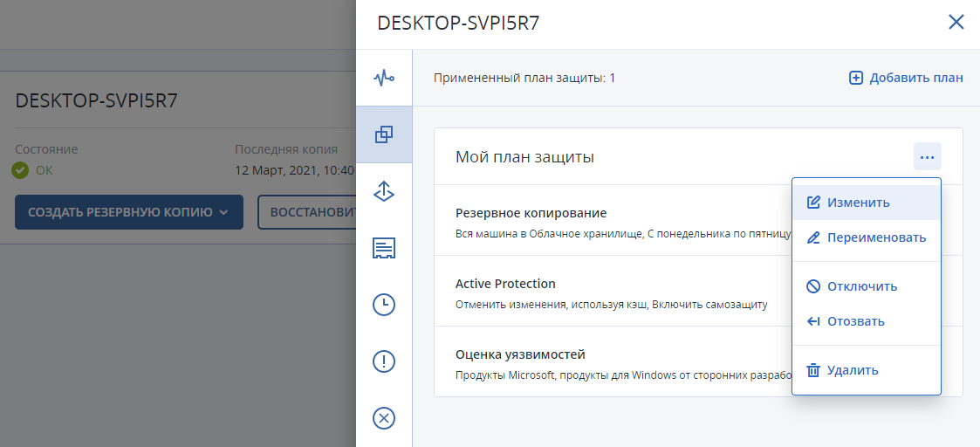Click the Продукты Microsoft description text
980x447 pixels.
[x=624, y=375]
